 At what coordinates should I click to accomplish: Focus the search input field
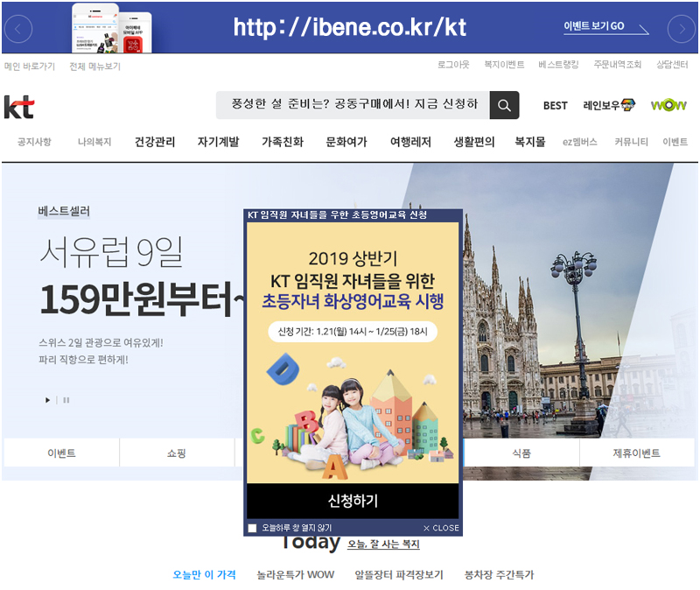(x=353, y=105)
